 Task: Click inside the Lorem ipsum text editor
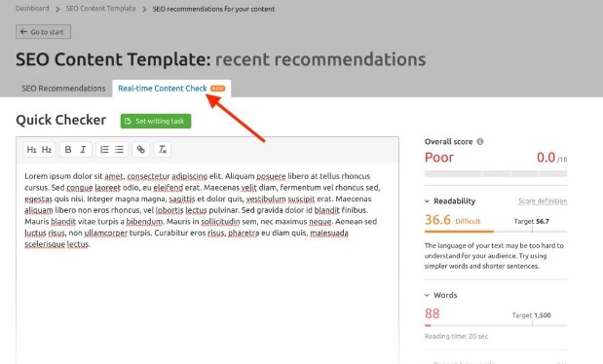click(x=207, y=264)
